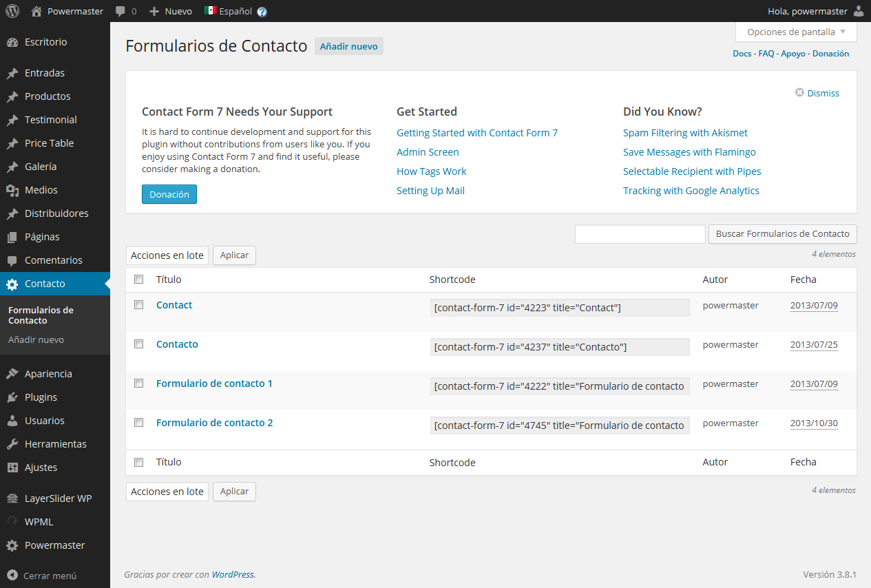871x588 pixels.
Task: Click the WordPress logo icon
Action: point(12,11)
